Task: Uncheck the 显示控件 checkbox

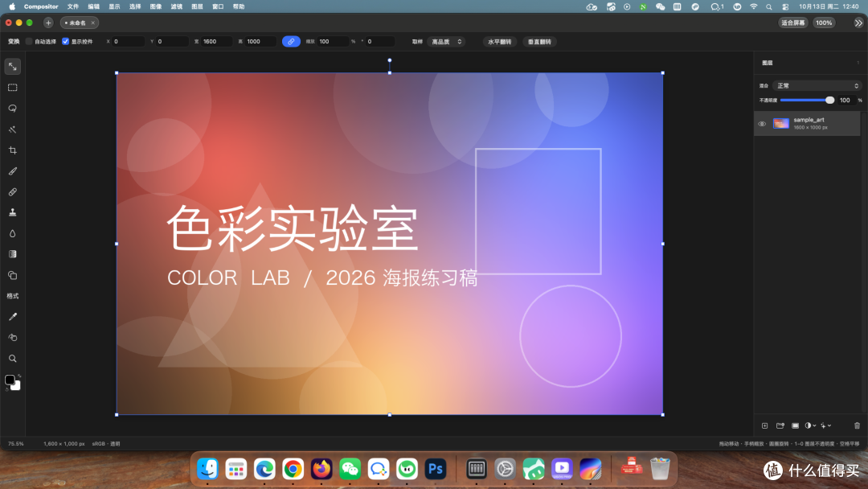Action: tap(65, 42)
